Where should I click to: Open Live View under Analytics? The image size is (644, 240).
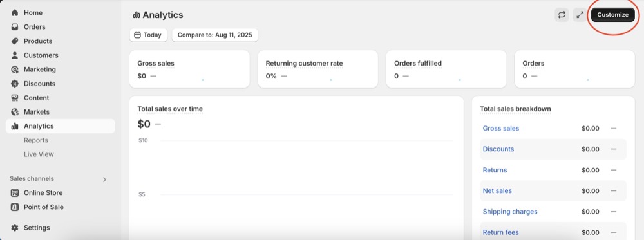click(x=39, y=154)
